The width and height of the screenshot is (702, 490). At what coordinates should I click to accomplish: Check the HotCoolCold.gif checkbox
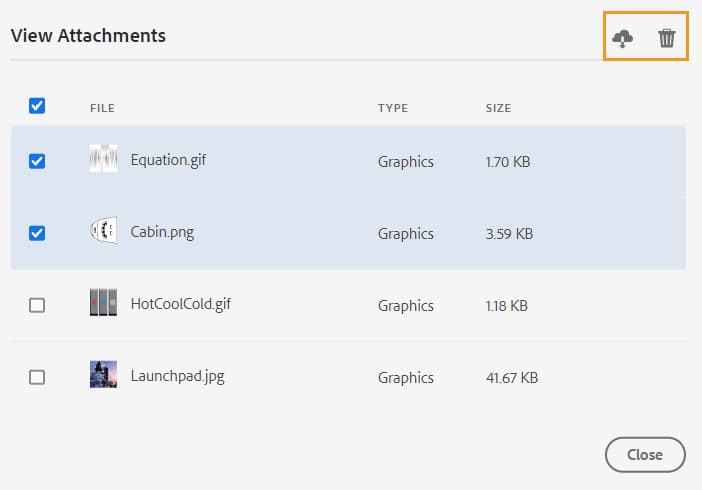[x=37, y=305]
